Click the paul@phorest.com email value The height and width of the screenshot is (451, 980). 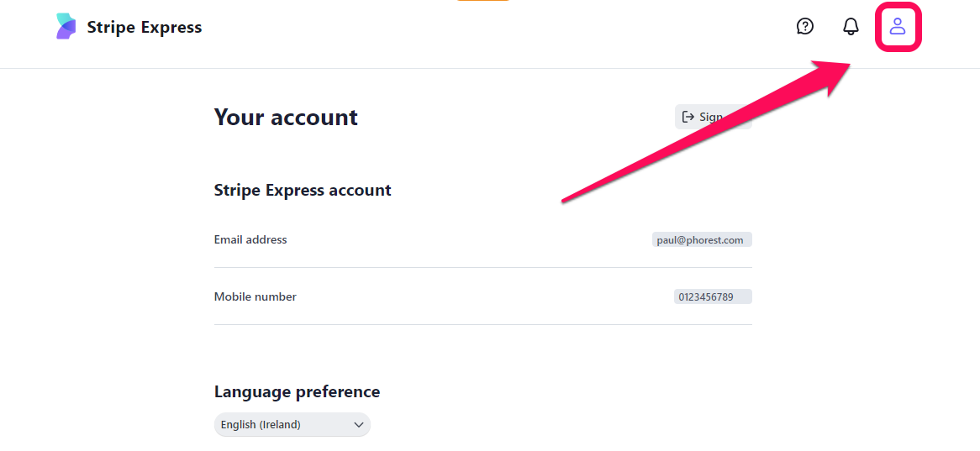pyautogui.click(x=702, y=240)
